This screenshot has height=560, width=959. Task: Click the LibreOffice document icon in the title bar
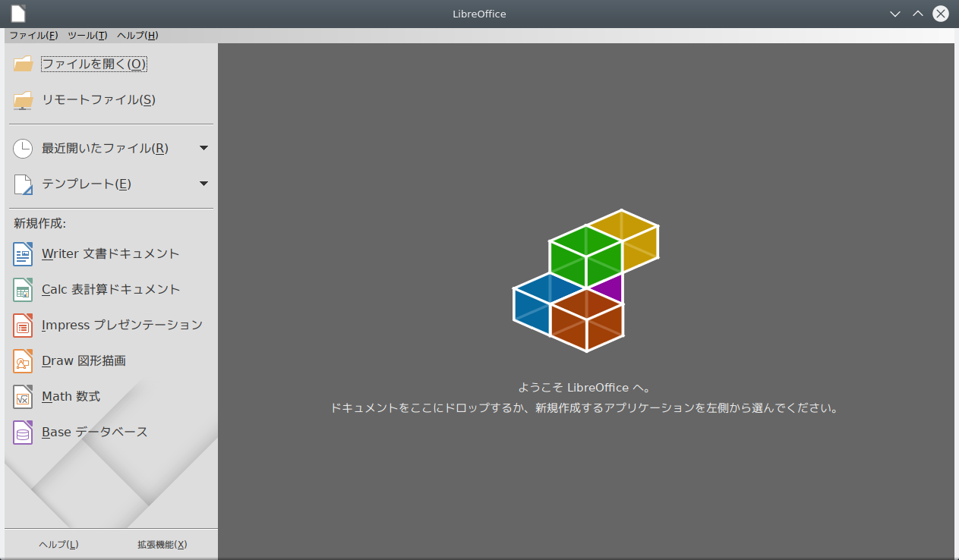click(18, 14)
